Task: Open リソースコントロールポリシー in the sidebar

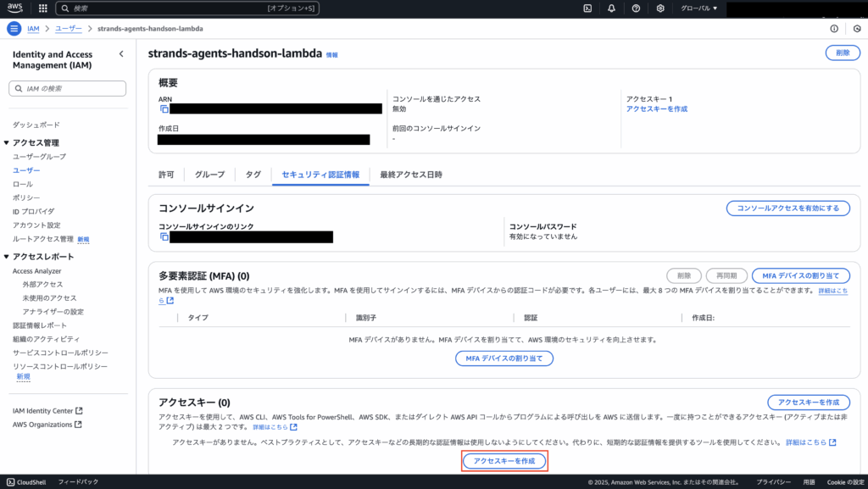Action: 60,367
